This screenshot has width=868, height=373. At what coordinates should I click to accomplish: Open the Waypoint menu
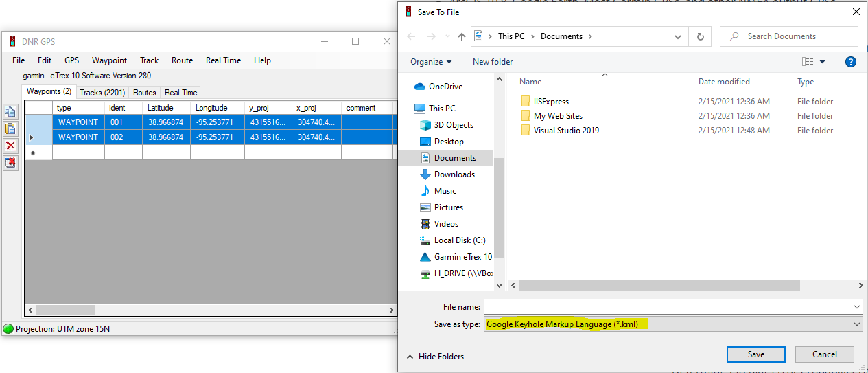(x=110, y=60)
